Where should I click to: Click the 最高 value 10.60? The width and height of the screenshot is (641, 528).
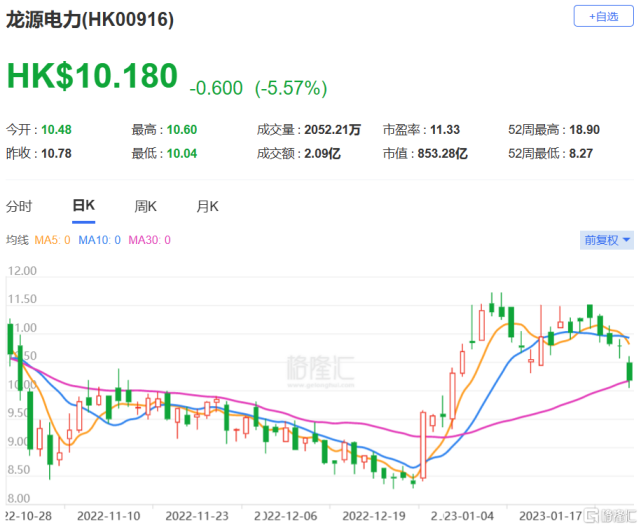[x=182, y=130]
